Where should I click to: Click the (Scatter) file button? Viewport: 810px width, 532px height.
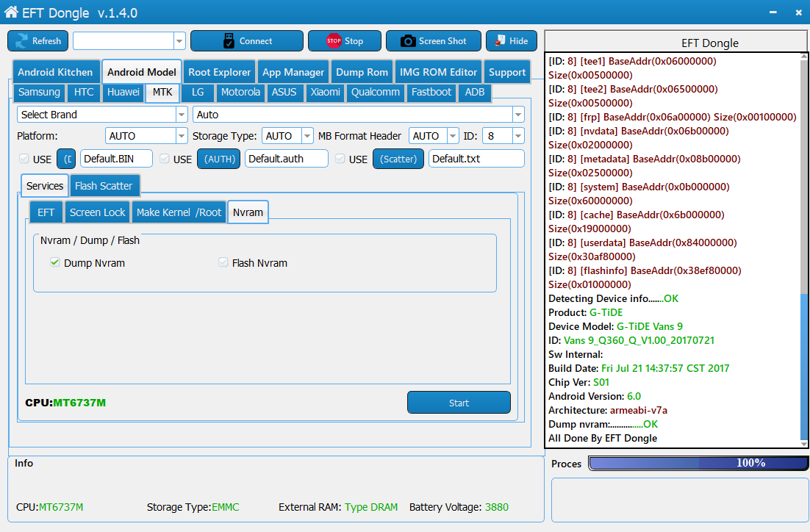coord(398,159)
